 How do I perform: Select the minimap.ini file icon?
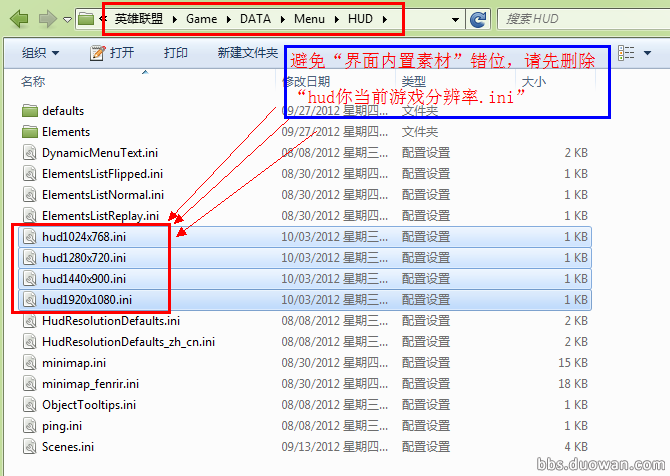point(29,362)
